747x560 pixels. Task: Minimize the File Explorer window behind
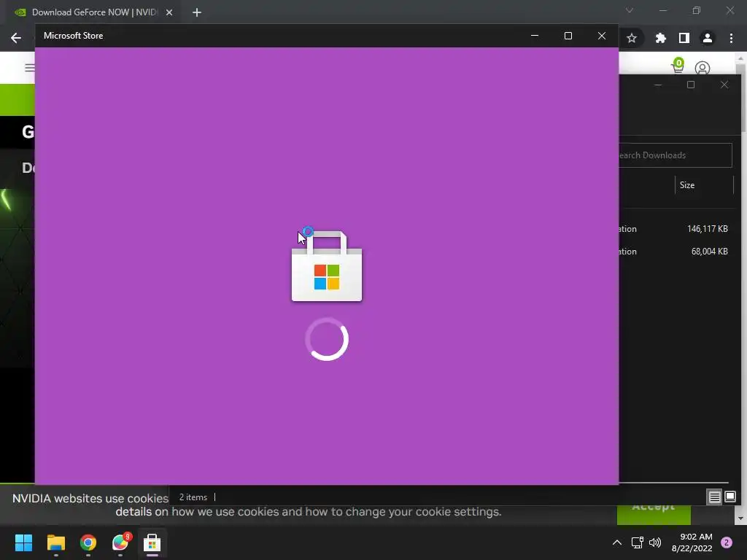click(658, 85)
